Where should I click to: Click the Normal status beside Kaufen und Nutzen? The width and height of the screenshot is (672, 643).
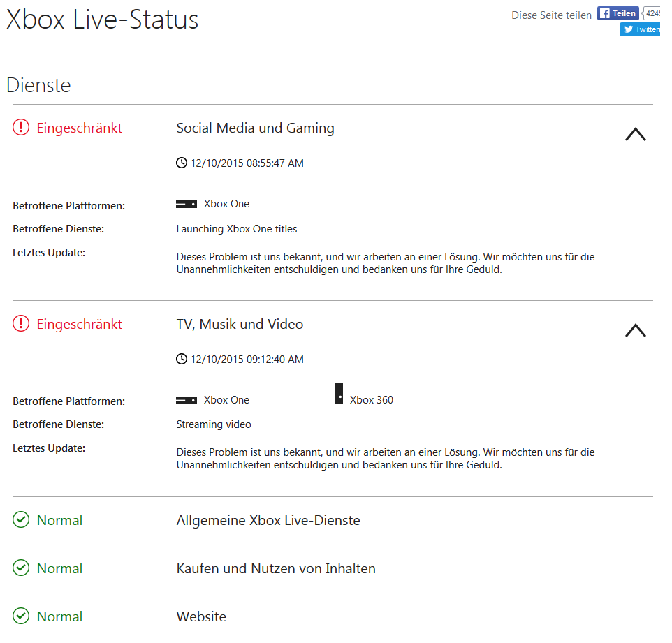pyautogui.click(x=59, y=568)
